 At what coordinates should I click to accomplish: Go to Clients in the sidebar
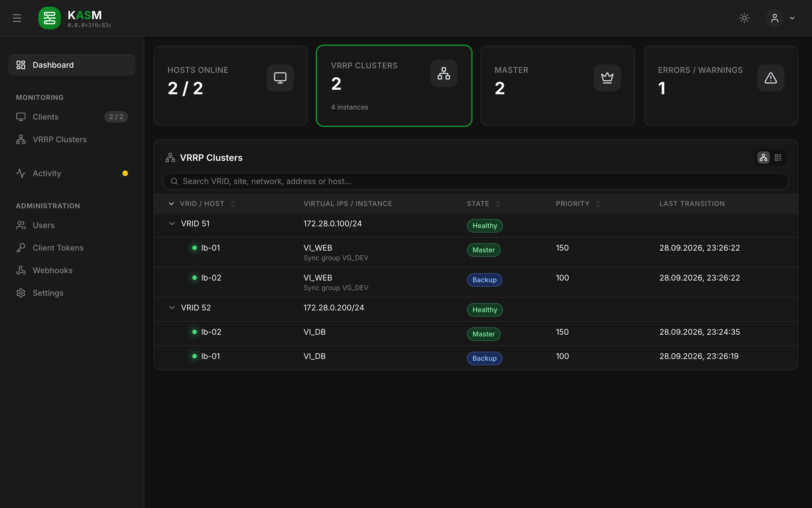[x=72, y=117]
